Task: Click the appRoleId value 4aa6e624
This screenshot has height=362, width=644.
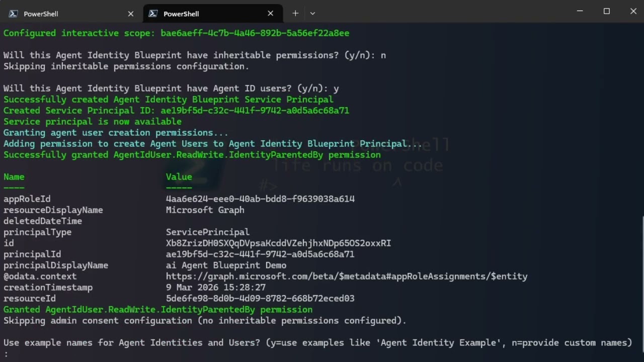Action: pos(260,199)
